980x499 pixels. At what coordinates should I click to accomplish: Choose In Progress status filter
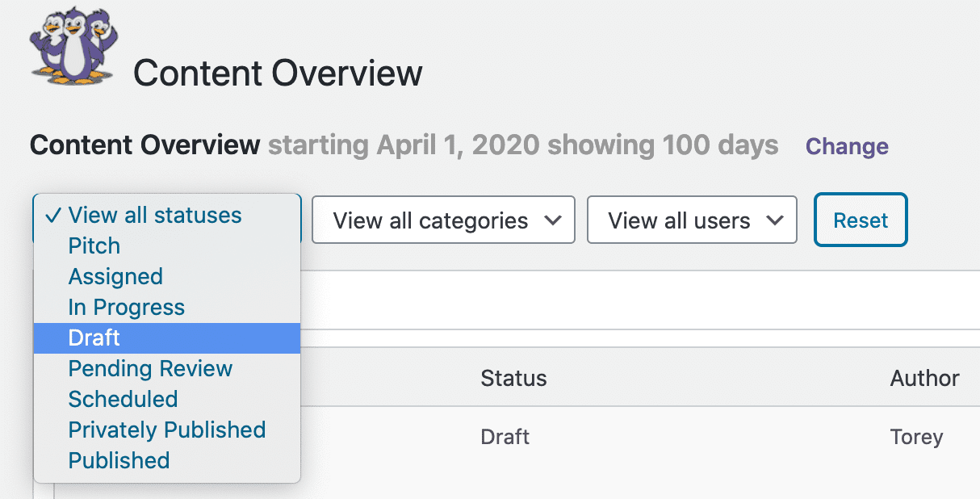126,307
